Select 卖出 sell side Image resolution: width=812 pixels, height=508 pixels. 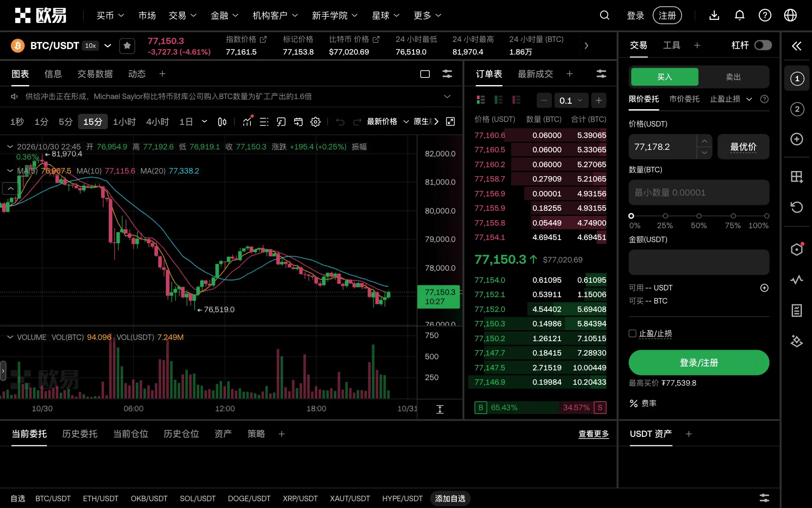(733, 77)
